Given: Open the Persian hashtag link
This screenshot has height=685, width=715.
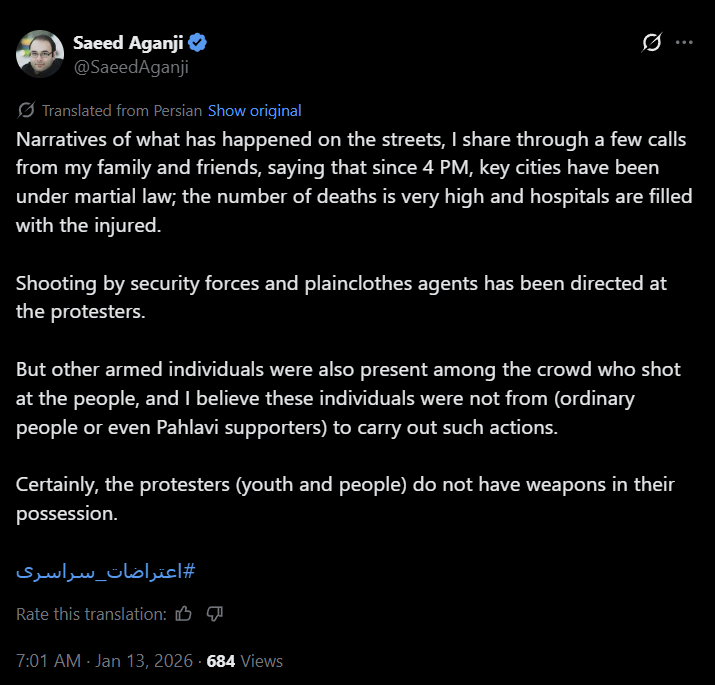Looking at the screenshot, I should (105, 572).
